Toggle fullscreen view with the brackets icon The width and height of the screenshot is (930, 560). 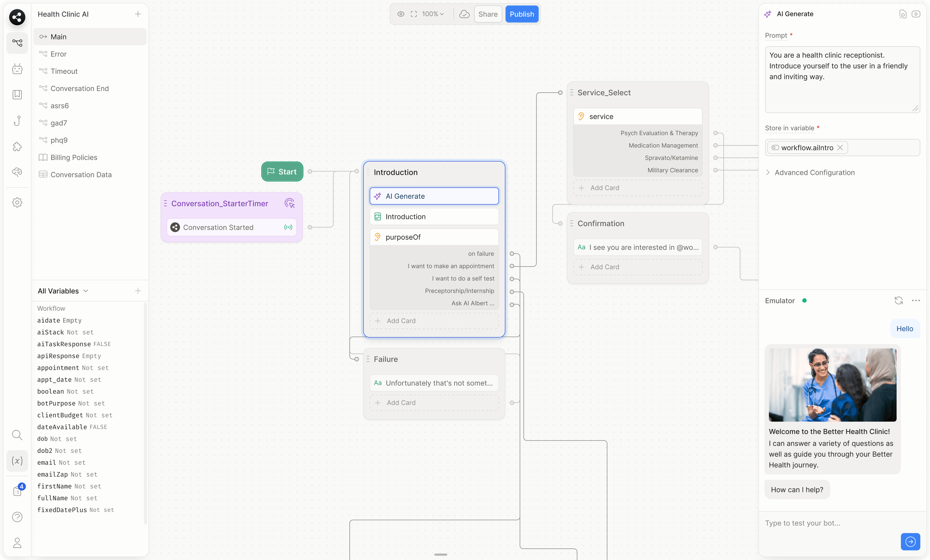click(413, 14)
